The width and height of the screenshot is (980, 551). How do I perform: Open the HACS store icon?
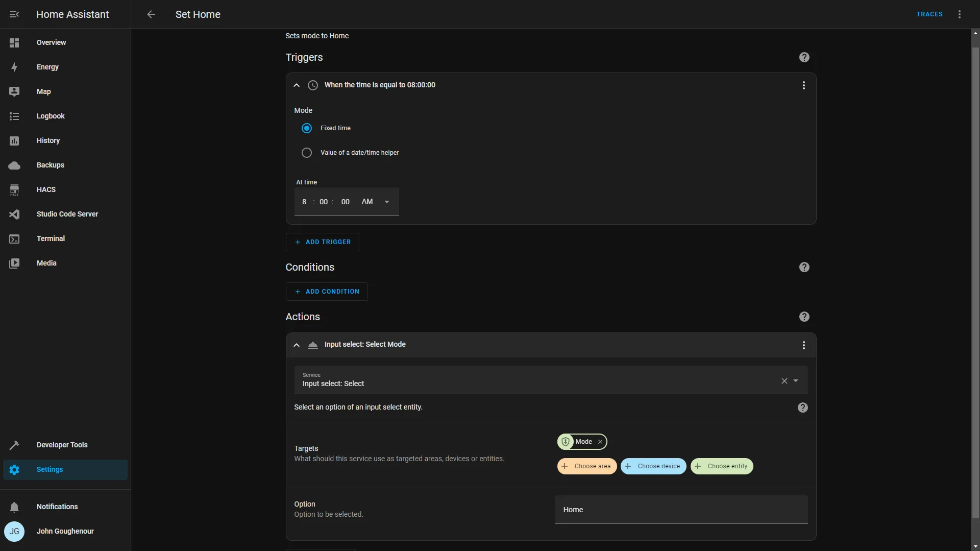(x=14, y=190)
